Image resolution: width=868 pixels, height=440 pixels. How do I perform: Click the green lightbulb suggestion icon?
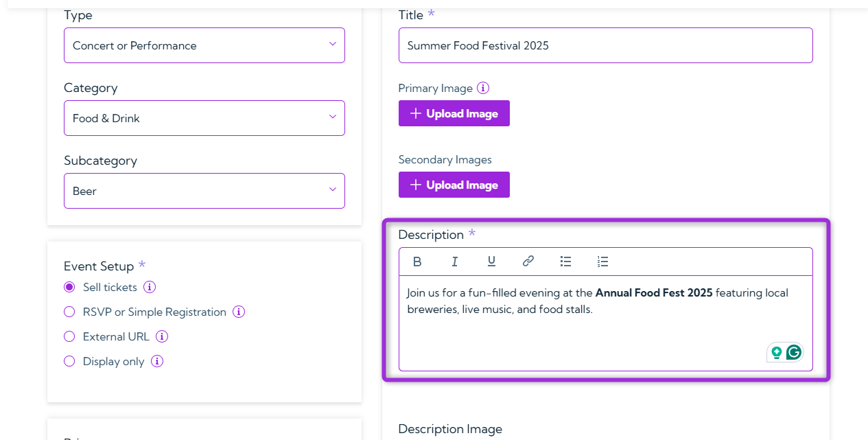777,352
